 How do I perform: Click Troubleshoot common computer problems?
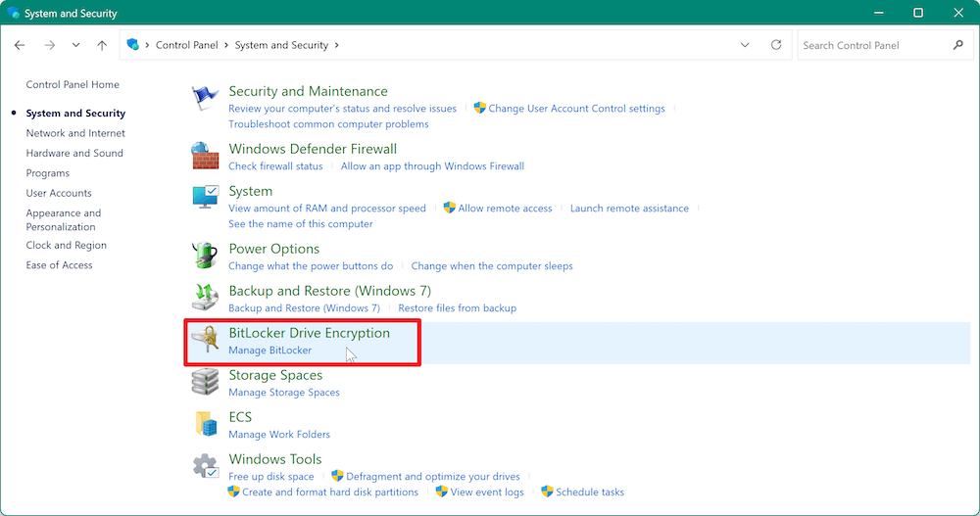point(328,124)
